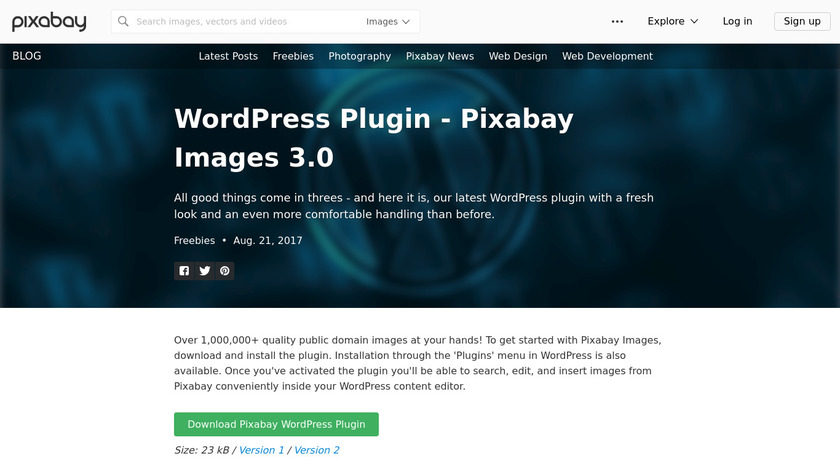The height and width of the screenshot is (472, 840).
Task: Click the date Aug. 21, 2017
Action: [x=268, y=241]
